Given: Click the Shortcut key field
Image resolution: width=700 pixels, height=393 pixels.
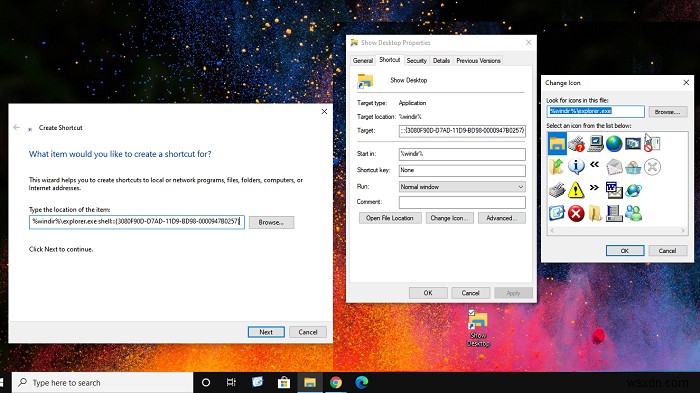Looking at the screenshot, I should (462, 171).
